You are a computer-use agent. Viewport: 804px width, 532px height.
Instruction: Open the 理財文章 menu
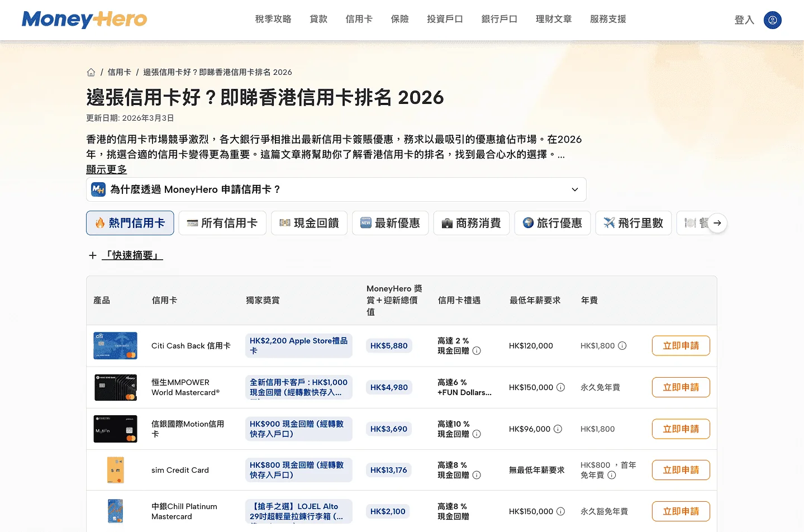pos(554,20)
